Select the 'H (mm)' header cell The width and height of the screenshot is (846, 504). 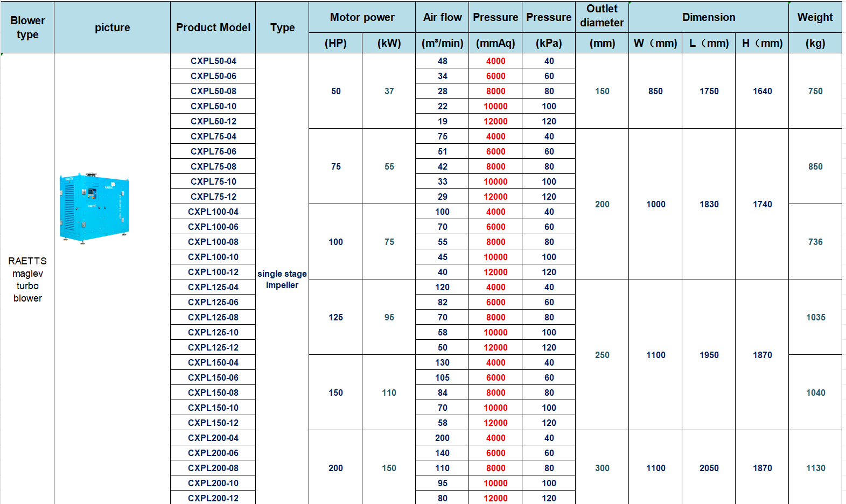pyautogui.click(x=762, y=43)
